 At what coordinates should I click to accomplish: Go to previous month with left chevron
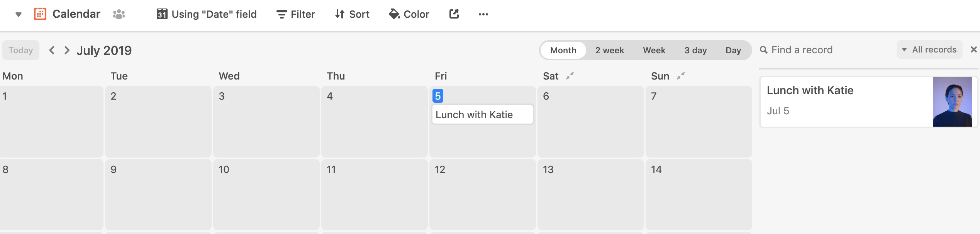coord(52,50)
